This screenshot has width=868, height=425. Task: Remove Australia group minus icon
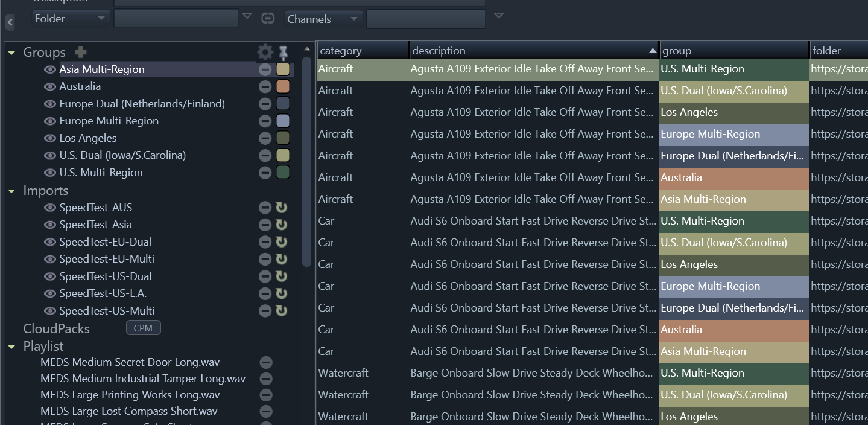tap(265, 87)
